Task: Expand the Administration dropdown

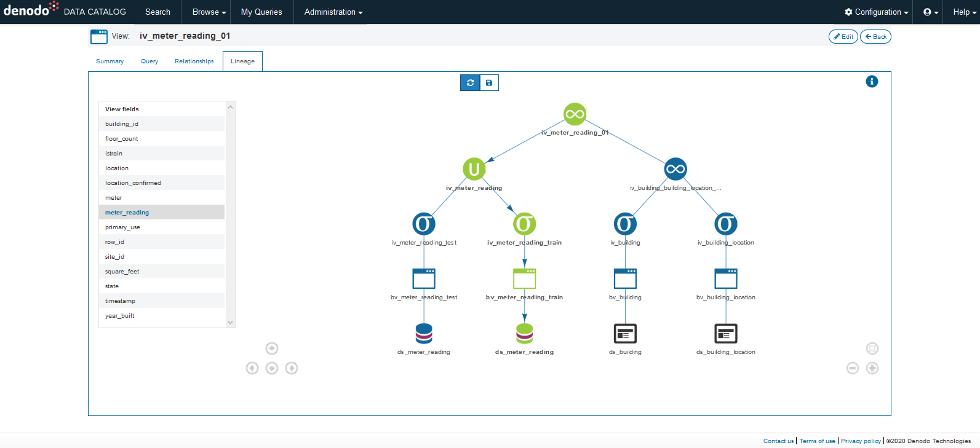Action: point(333,12)
